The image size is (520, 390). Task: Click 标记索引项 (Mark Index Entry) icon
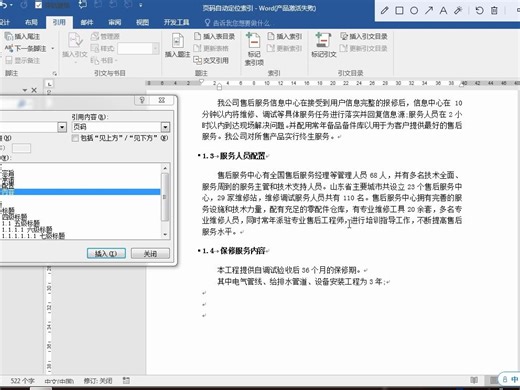point(254,49)
